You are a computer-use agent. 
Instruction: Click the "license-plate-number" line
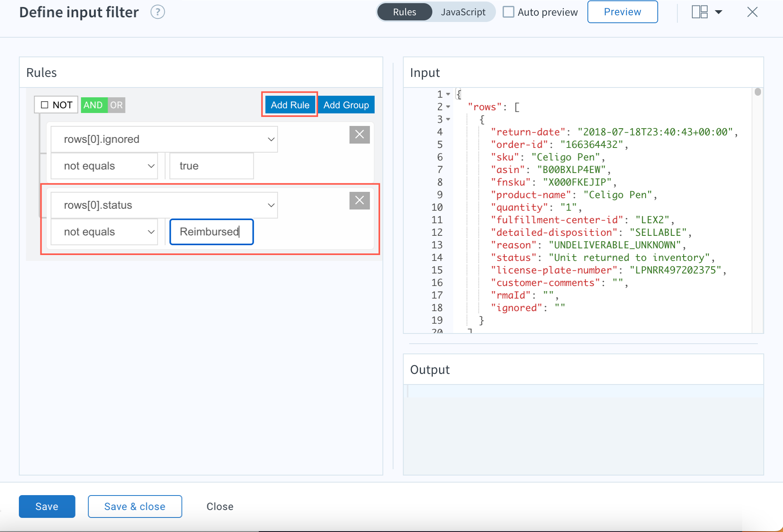click(608, 270)
